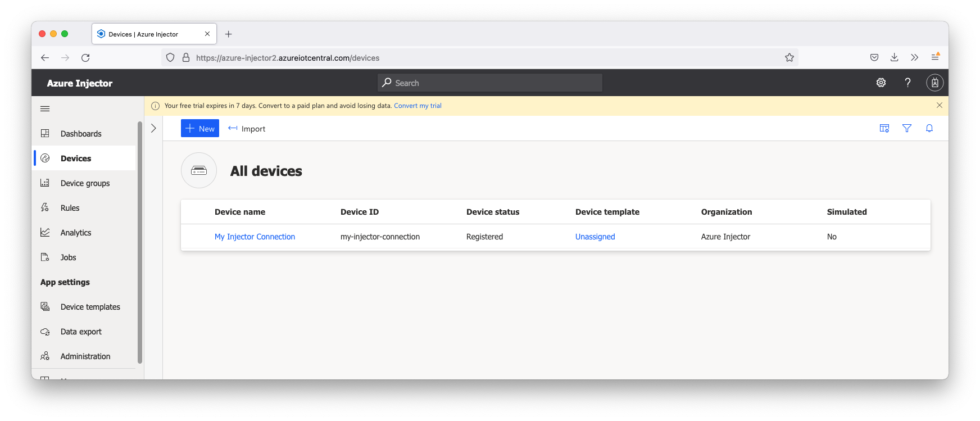Viewport: 980px width, 421px height.
Task: Open Device groups in the sidebar
Action: (85, 183)
